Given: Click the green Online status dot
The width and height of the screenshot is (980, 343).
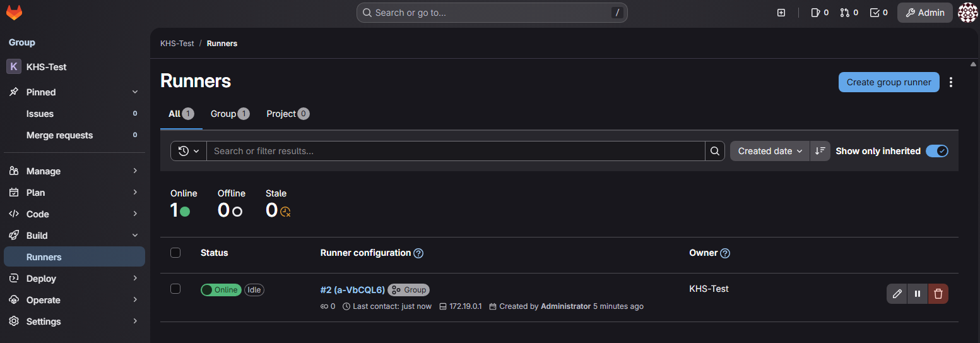Looking at the screenshot, I should 185,212.
